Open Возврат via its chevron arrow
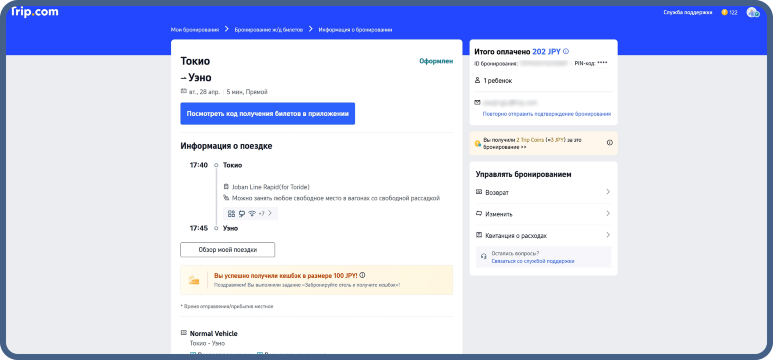 point(608,192)
